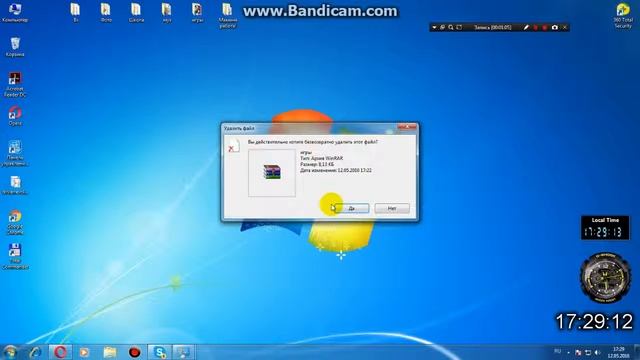Switch to Skype on the taskbar
Viewport: 640px width, 360px height.
coord(159,352)
